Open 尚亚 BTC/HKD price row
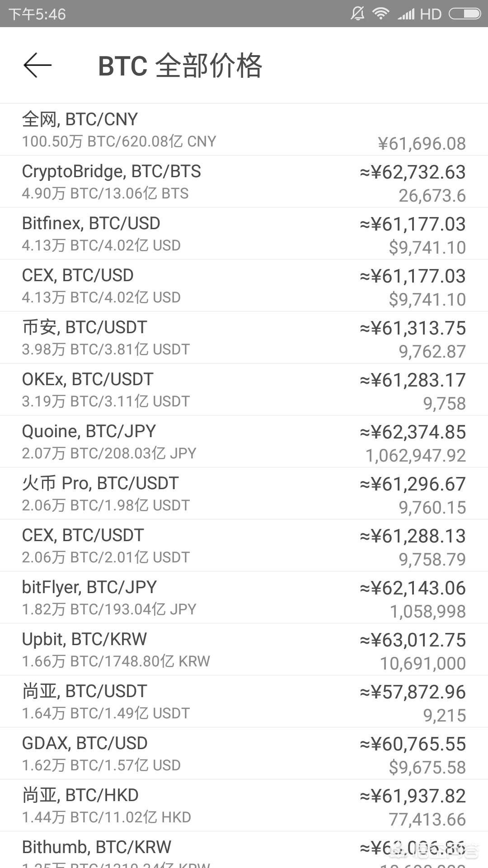Screen dimensions: 488x868 point(244,806)
